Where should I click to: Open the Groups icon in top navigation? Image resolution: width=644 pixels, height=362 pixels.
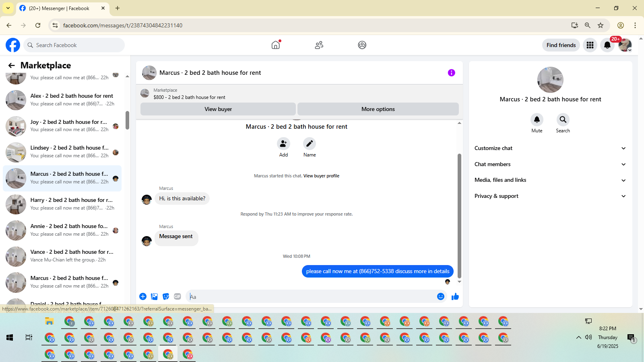point(362,45)
